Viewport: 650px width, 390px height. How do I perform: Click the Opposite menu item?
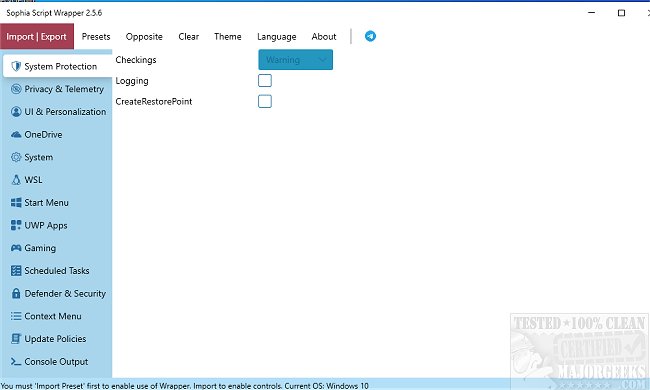click(144, 37)
